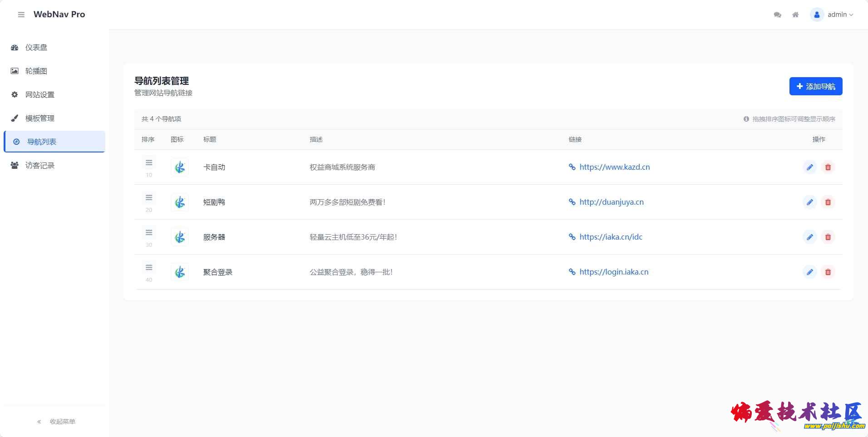Click the home icon in top bar

(x=795, y=15)
